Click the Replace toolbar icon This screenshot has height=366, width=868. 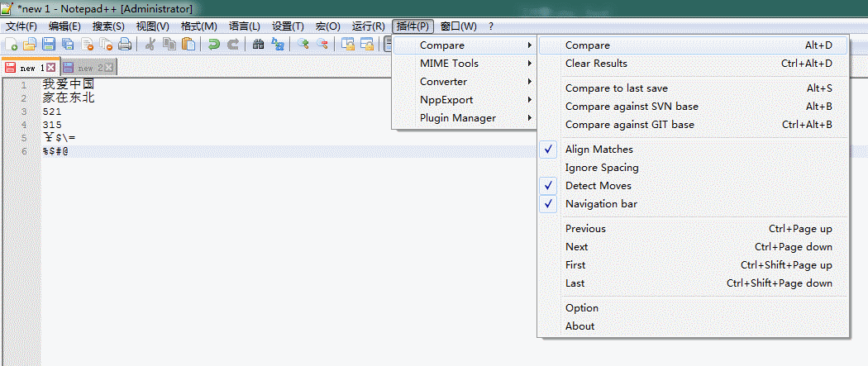tap(278, 45)
